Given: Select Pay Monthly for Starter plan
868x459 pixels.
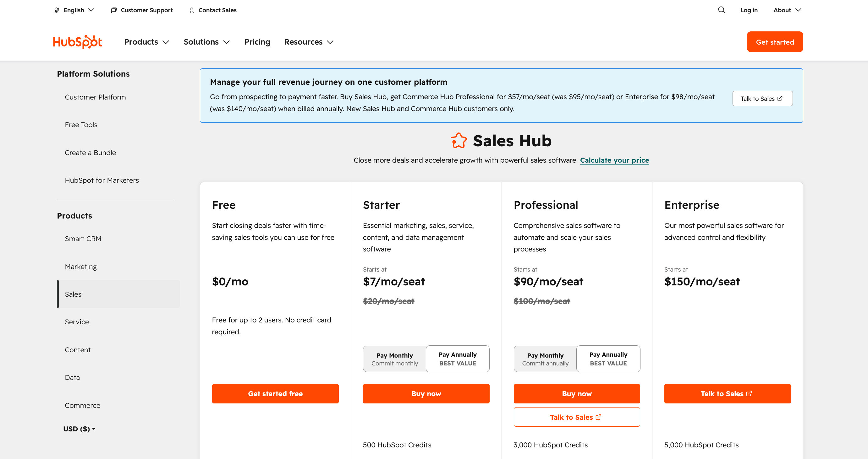Looking at the screenshot, I should pyautogui.click(x=395, y=359).
